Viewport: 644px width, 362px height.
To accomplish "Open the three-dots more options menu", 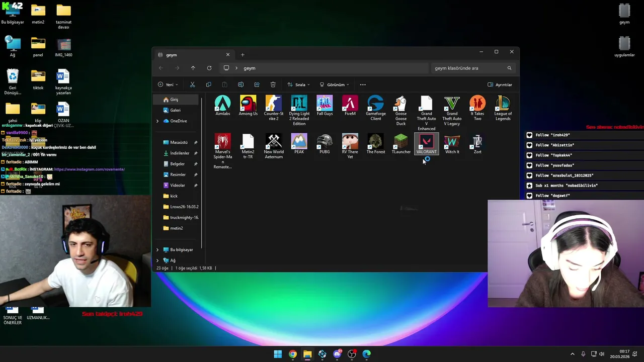I will coord(363,84).
